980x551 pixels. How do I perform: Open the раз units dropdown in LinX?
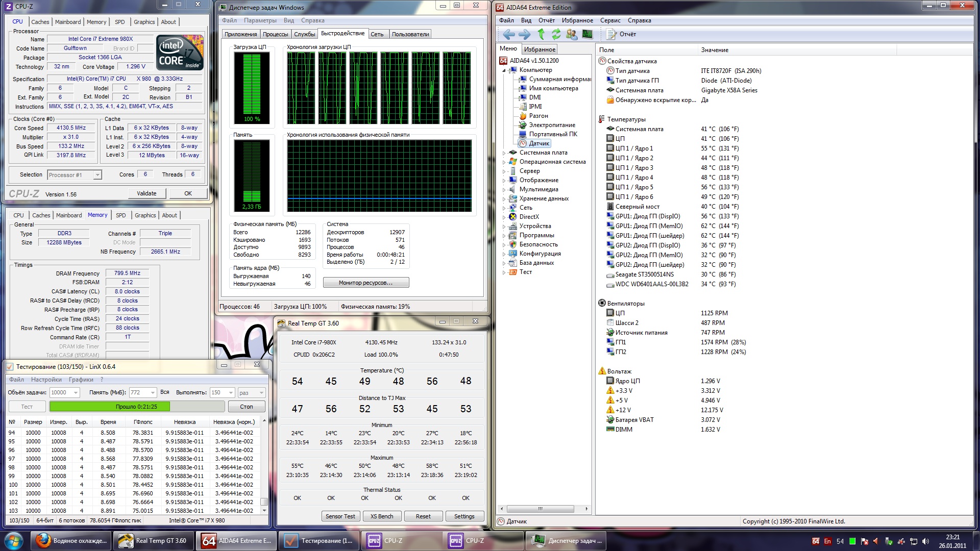(252, 392)
